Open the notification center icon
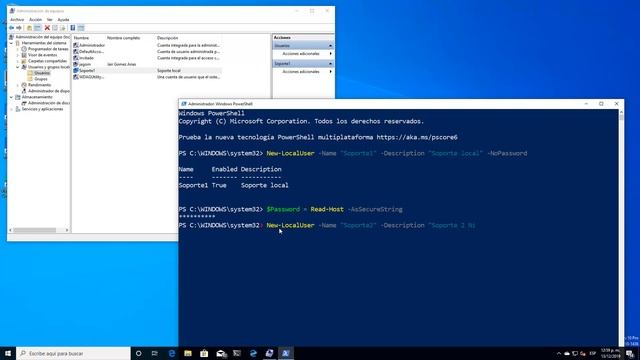Viewport: 640px width, 360px height. tap(631, 353)
